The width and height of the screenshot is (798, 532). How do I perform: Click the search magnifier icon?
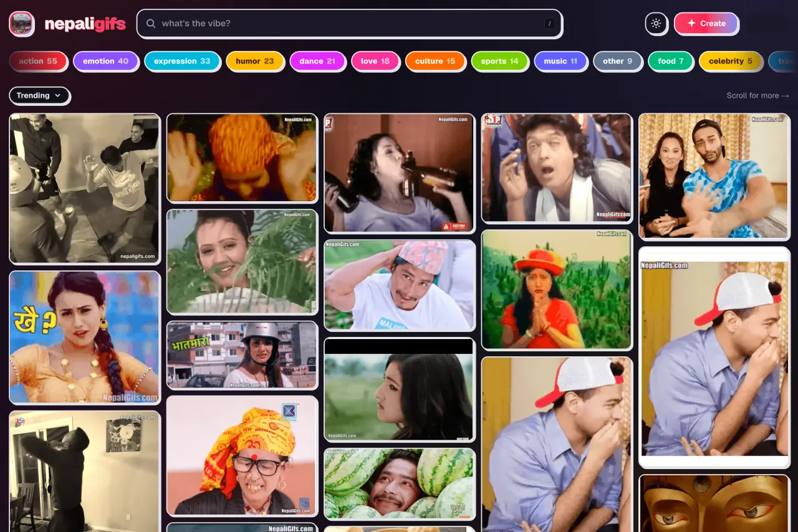pyautogui.click(x=151, y=24)
